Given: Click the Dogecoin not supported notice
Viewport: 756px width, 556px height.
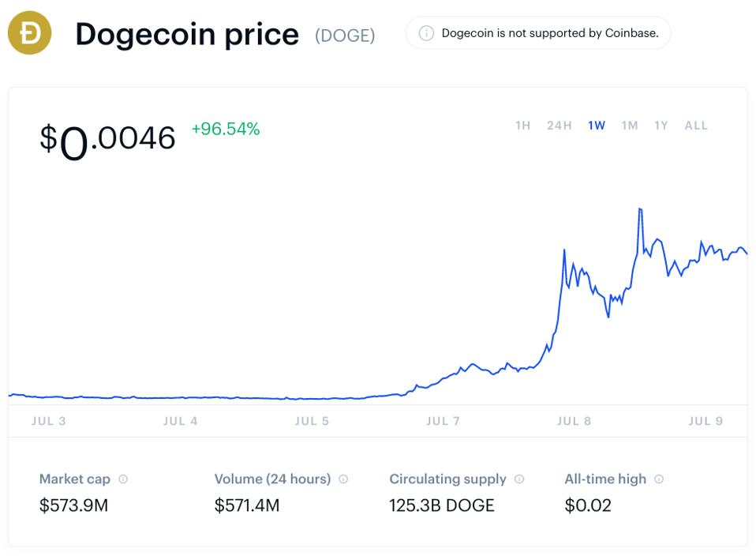Looking at the screenshot, I should 549,33.
